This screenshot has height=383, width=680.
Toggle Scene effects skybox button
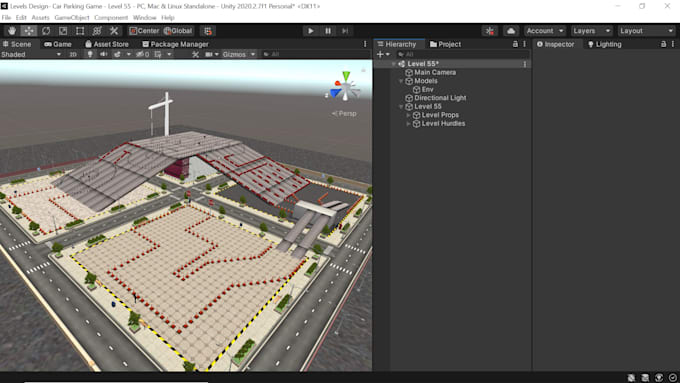(118, 54)
